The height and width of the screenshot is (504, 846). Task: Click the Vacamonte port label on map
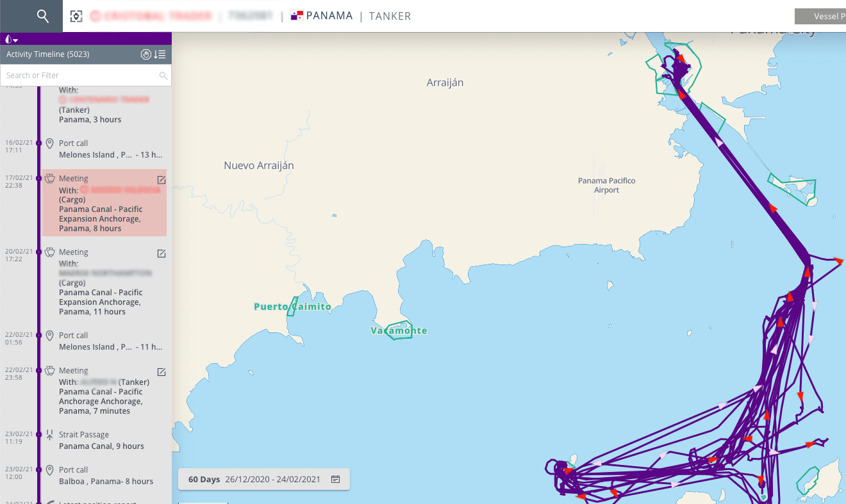[399, 330]
